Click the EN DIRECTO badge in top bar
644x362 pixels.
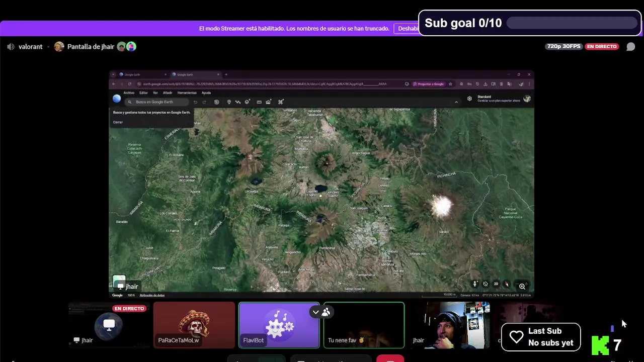coord(602,46)
